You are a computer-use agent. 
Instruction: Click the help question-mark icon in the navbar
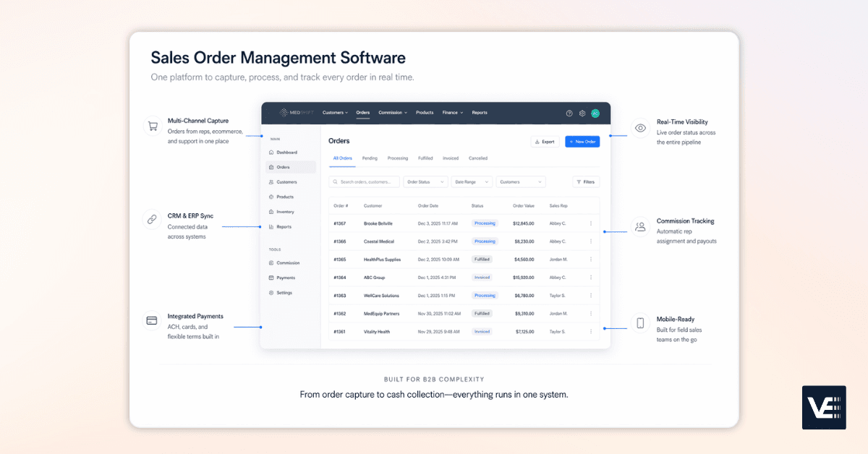[x=569, y=113]
